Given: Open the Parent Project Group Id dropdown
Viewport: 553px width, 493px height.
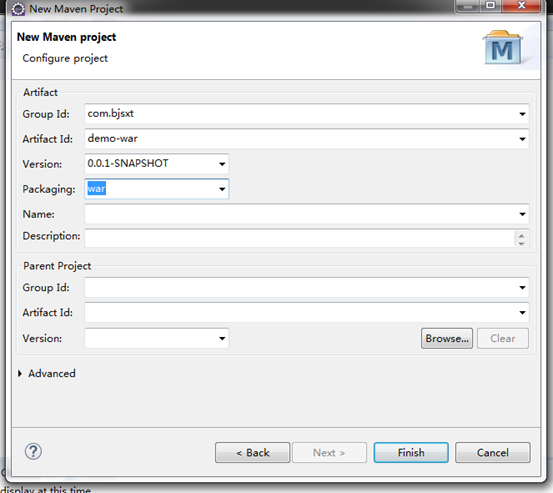Looking at the screenshot, I should pos(522,287).
